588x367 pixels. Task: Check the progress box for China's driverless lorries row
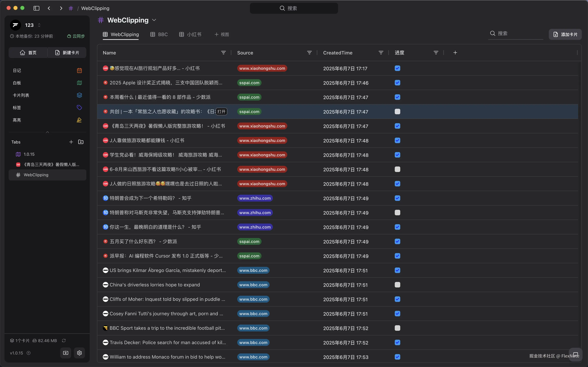pos(397,285)
